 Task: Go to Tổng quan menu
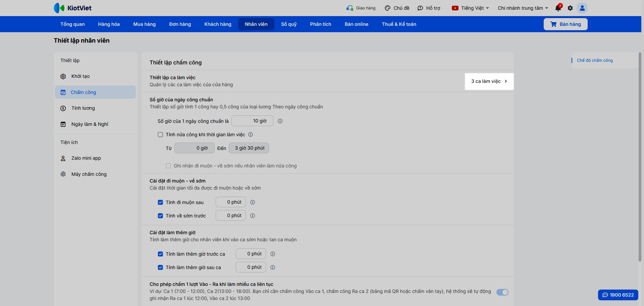72,24
